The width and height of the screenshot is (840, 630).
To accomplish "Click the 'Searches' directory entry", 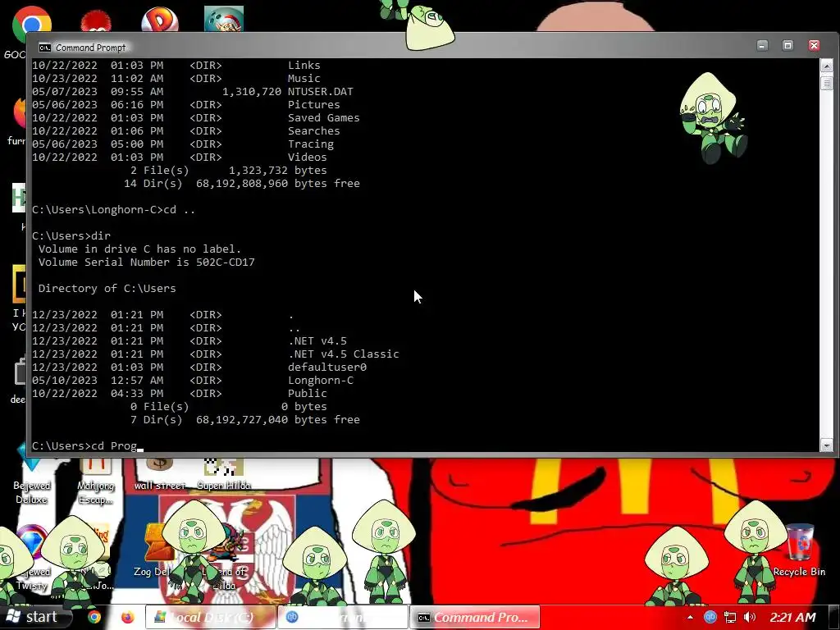I will tap(313, 130).
